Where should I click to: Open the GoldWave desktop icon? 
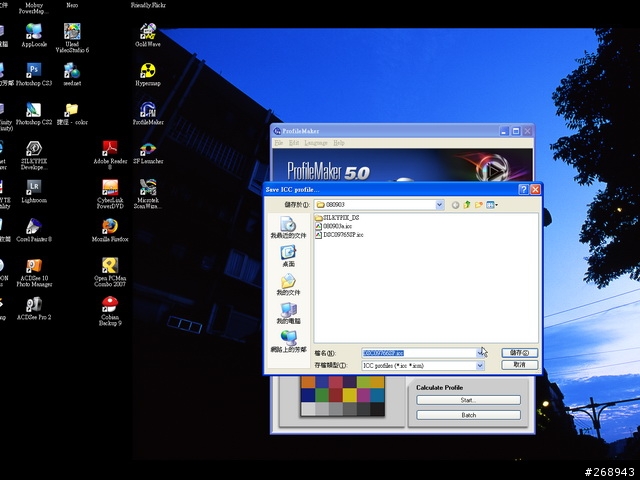[x=148, y=35]
